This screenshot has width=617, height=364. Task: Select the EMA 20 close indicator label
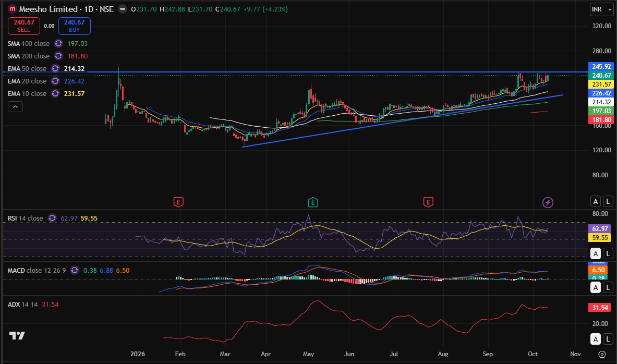point(27,81)
